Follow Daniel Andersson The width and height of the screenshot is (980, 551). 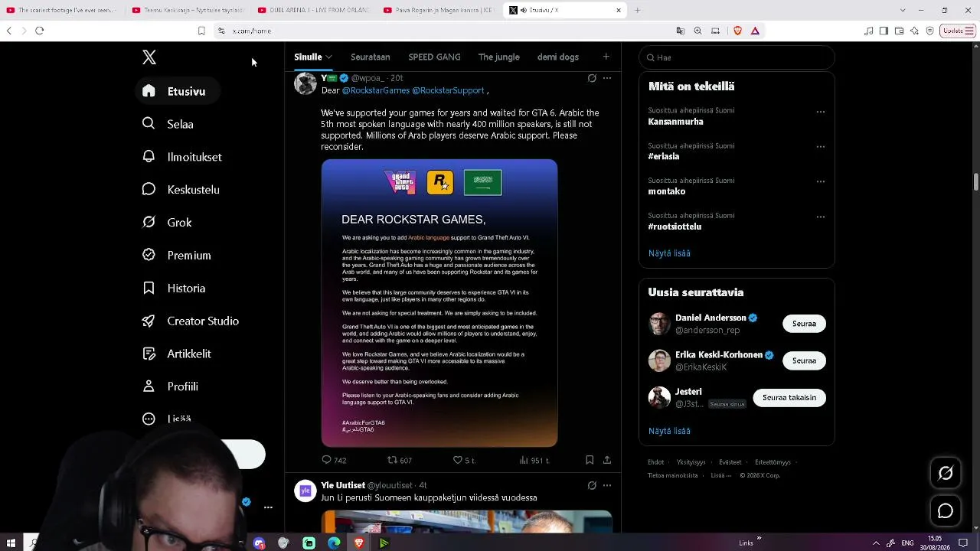pyautogui.click(x=804, y=324)
